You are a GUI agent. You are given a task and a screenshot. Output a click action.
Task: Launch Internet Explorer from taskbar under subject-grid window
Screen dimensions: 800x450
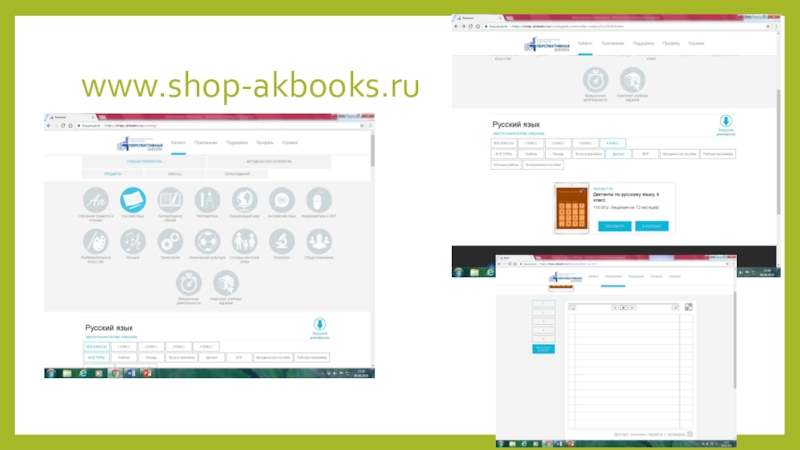[x=83, y=373]
